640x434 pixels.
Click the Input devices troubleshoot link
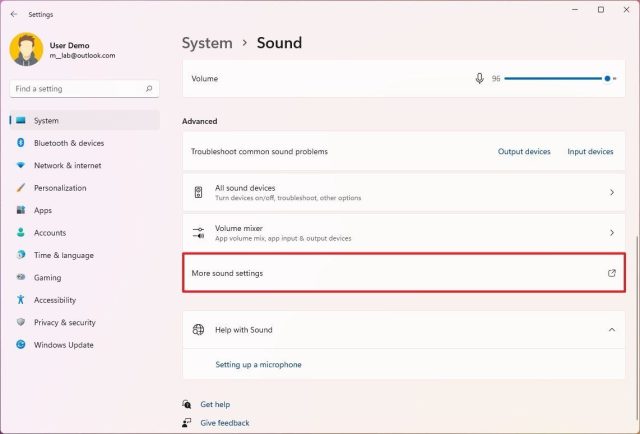click(x=590, y=151)
